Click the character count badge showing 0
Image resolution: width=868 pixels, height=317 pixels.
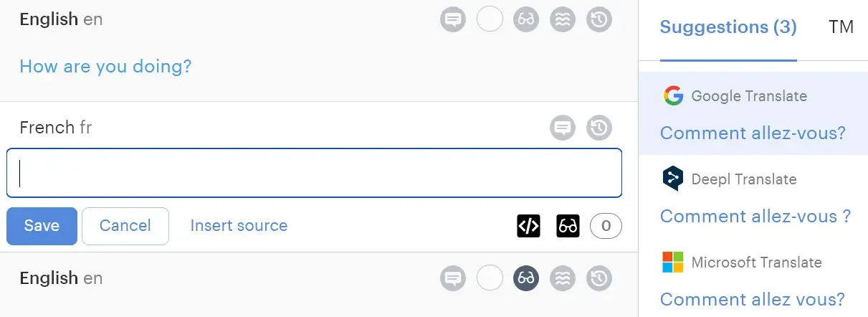coord(606,226)
